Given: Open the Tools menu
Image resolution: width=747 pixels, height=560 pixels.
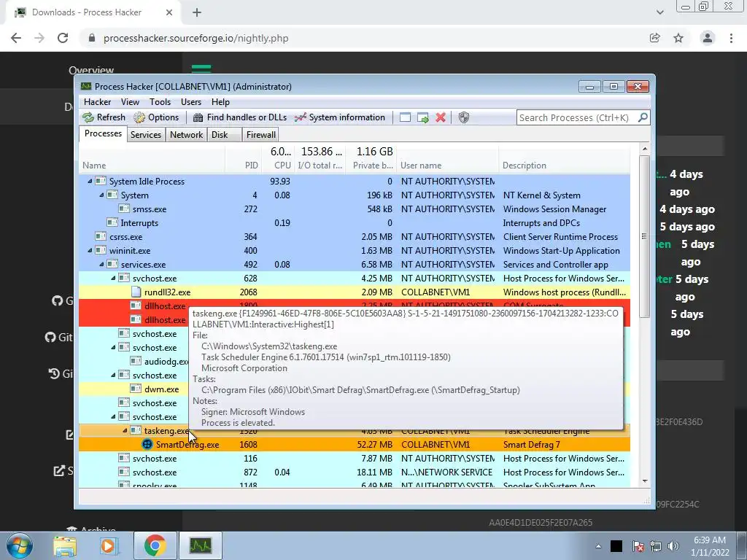Looking at the screenshot, I should point(160,102).
